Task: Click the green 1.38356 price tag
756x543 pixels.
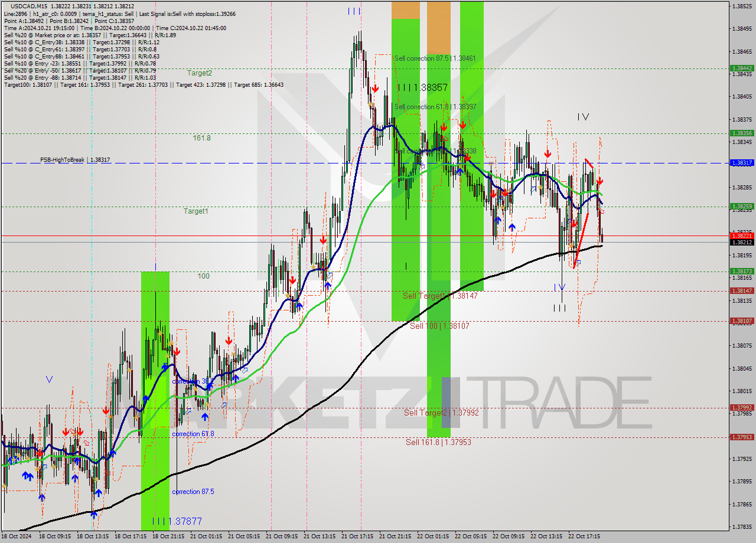Action: tap(742, 133)
